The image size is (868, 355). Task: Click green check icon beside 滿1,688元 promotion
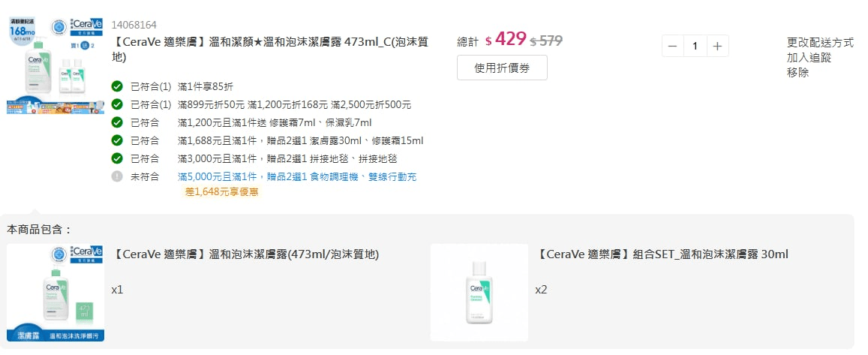click(117, 140)
